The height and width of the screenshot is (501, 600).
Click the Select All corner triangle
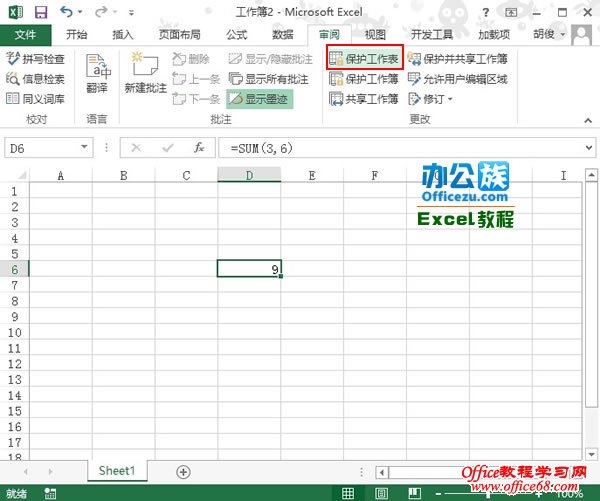21,175
